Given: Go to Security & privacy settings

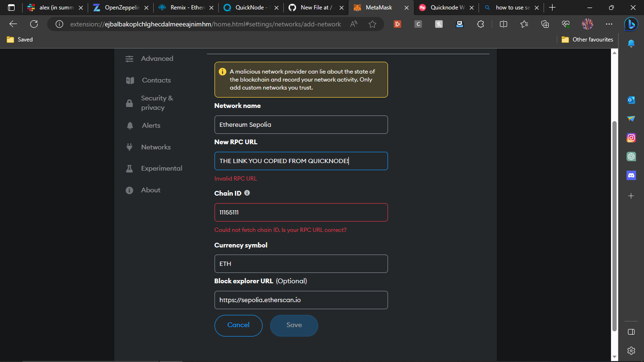Looking at the screenshot, I should click(x=157, y=103).
